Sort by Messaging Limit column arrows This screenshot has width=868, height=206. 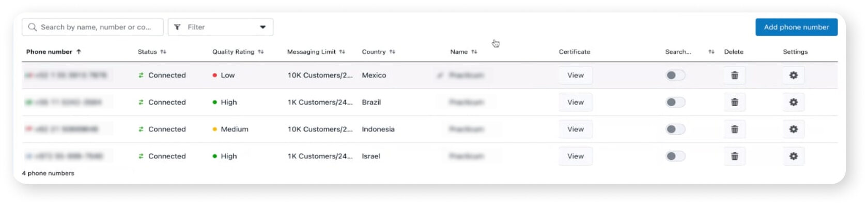click(x=342, y=52)
